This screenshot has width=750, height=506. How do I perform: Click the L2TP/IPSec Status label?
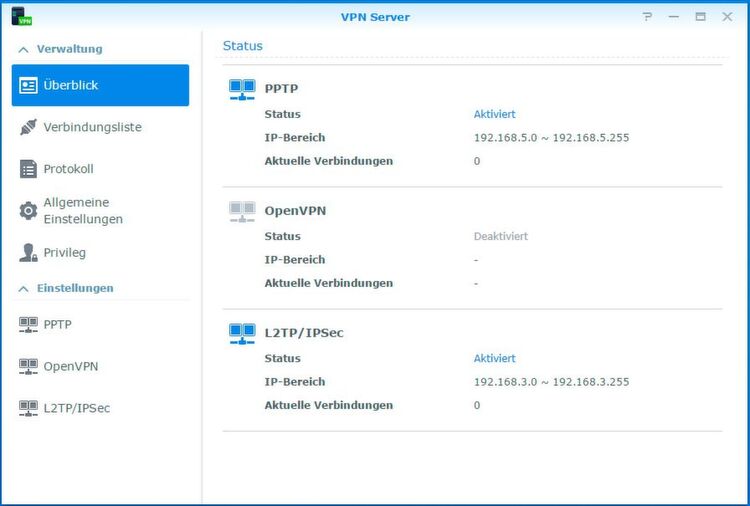pos(282,358)
